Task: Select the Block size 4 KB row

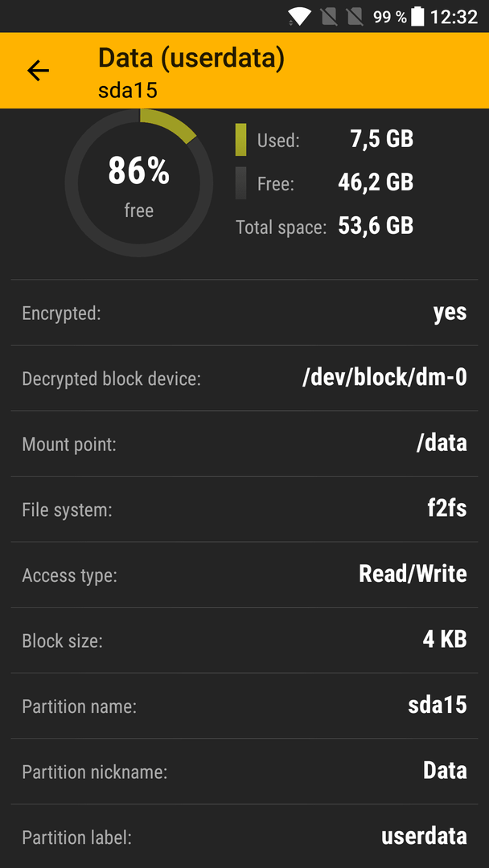Action: tap(244, 641)
